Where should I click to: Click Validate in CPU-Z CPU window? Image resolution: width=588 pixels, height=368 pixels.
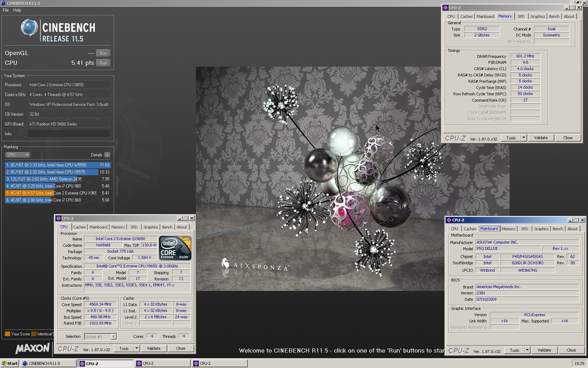154,348
